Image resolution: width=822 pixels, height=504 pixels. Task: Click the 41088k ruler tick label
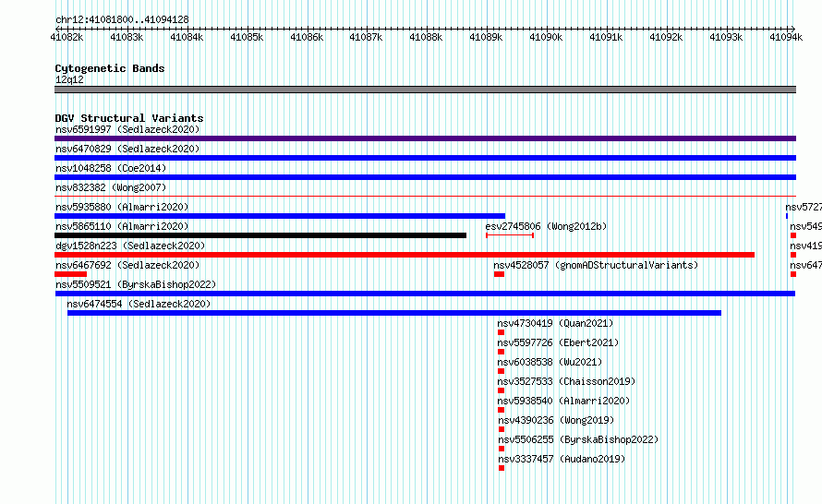click(426, 37)
